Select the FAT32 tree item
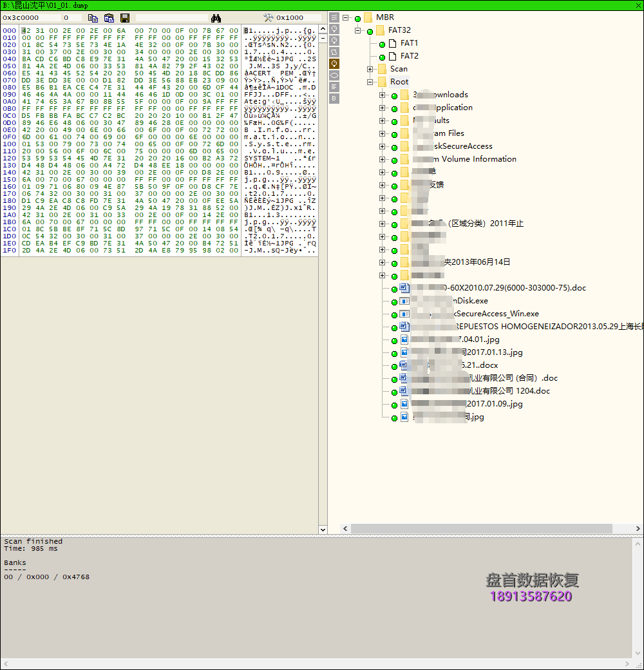Screen dimensions: 644x670 399,30
